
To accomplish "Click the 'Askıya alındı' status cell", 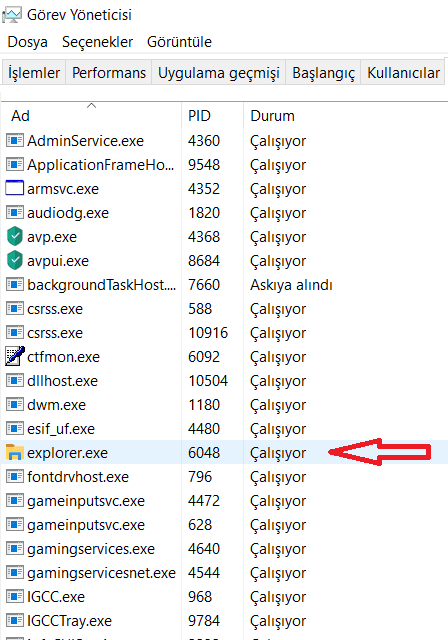I will point(291,285).
